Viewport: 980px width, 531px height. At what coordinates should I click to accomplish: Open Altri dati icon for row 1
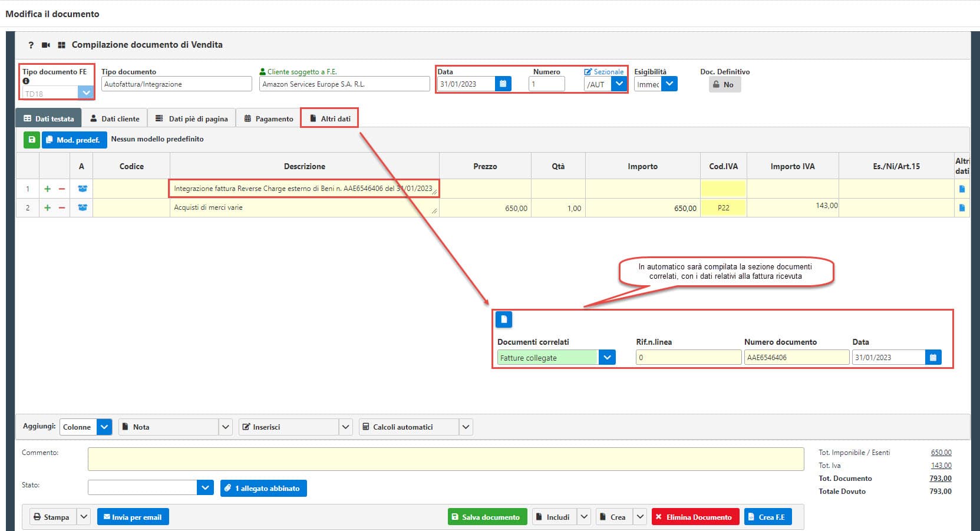[x=962, y=189]
